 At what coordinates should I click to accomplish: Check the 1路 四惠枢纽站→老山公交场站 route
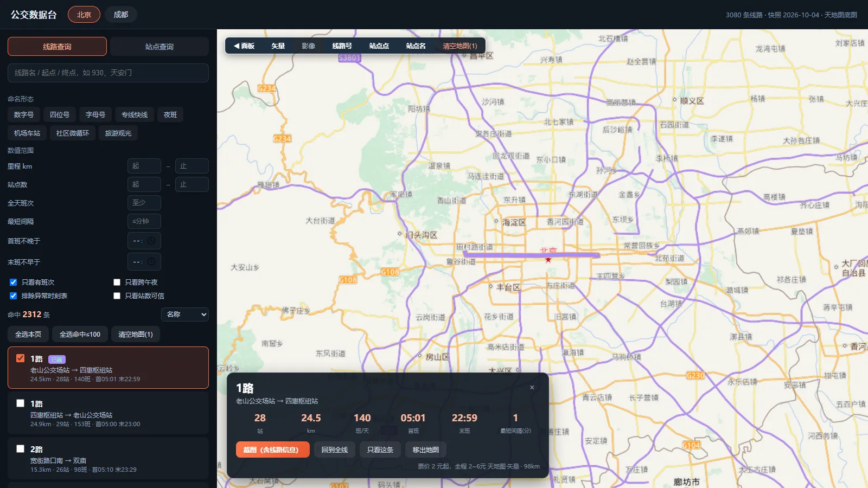[x=20, y=403]
